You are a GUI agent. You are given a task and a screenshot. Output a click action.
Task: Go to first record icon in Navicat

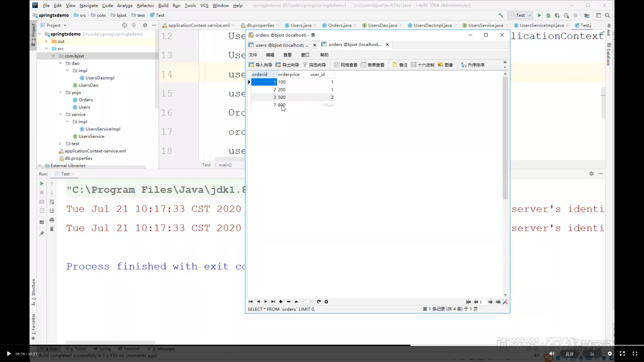[x=251, y=302]
